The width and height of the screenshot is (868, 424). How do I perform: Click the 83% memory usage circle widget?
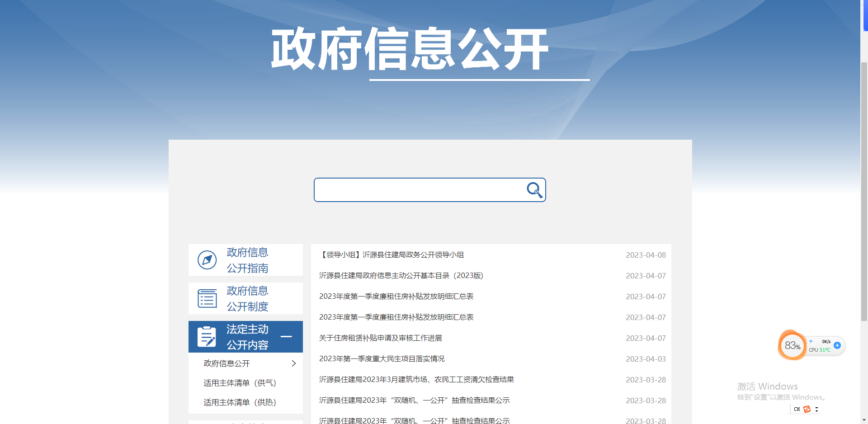tap(792, 346)
